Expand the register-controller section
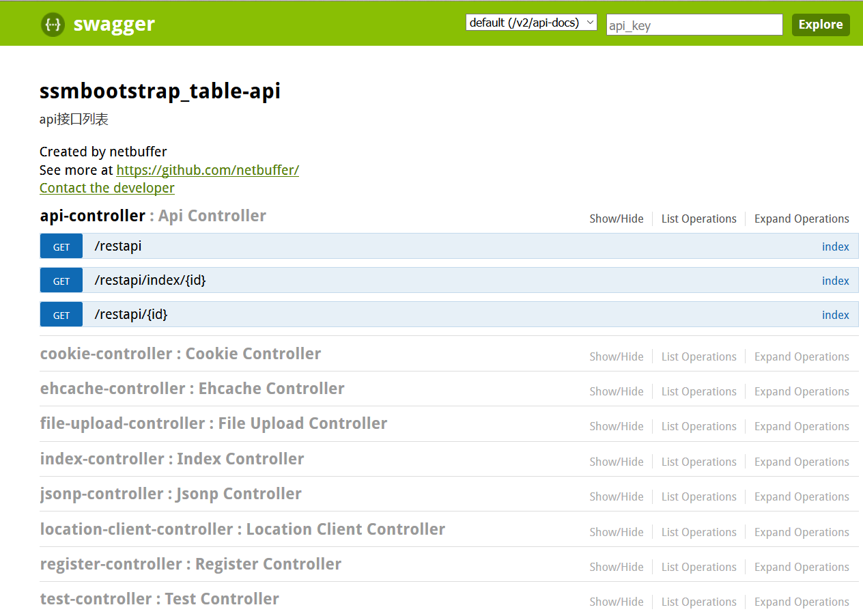 tap(190, 564)
